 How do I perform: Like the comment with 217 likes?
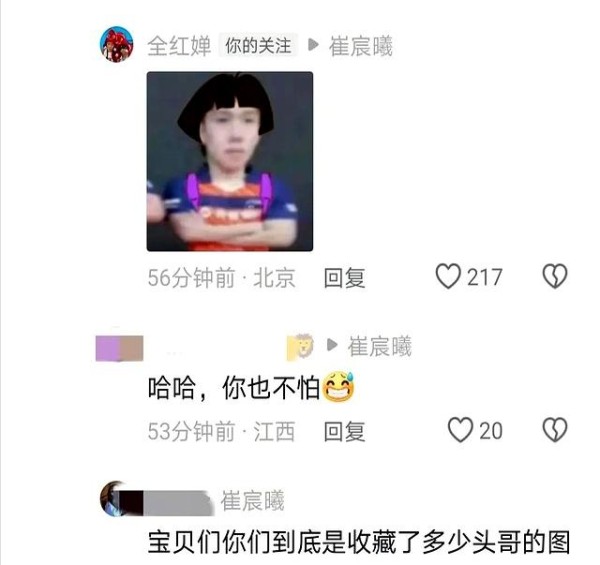[448, 276]
